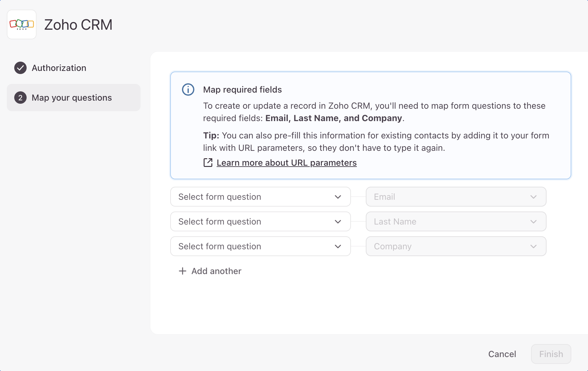Open the Authorization step

click(x=74, y=68)
